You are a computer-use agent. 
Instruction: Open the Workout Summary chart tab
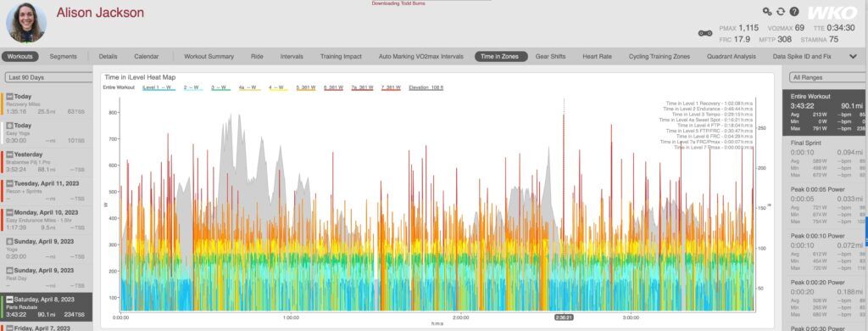209,57
